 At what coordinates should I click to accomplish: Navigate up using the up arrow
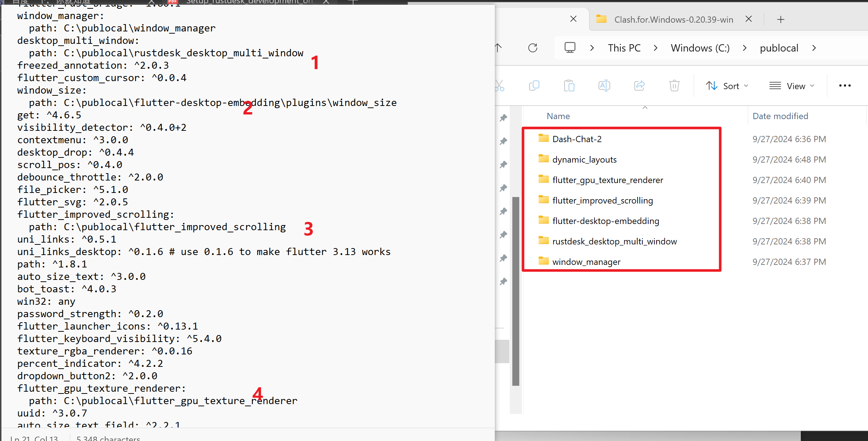tap(498, 48)
